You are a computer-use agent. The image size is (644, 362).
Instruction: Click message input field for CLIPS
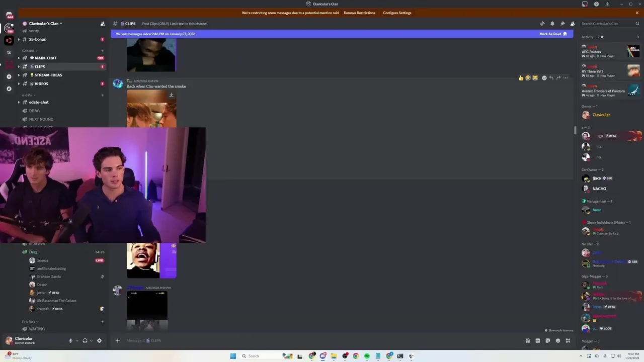322,340
